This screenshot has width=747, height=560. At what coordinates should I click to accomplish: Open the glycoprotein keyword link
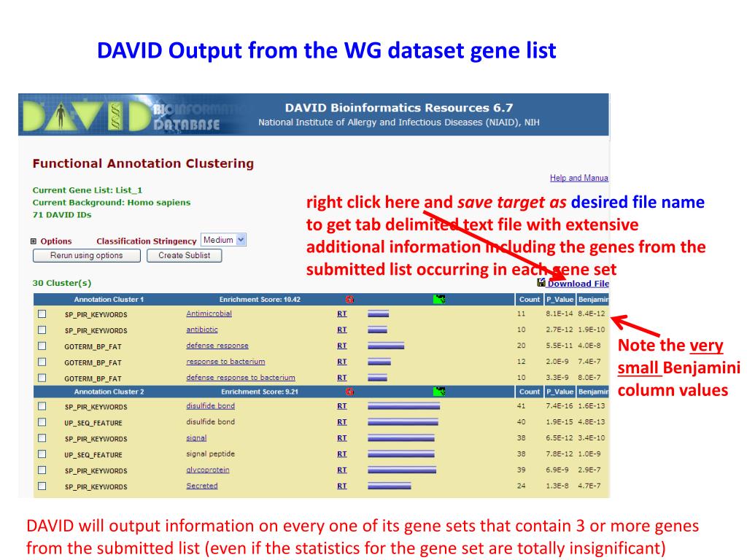pos(208,470)
